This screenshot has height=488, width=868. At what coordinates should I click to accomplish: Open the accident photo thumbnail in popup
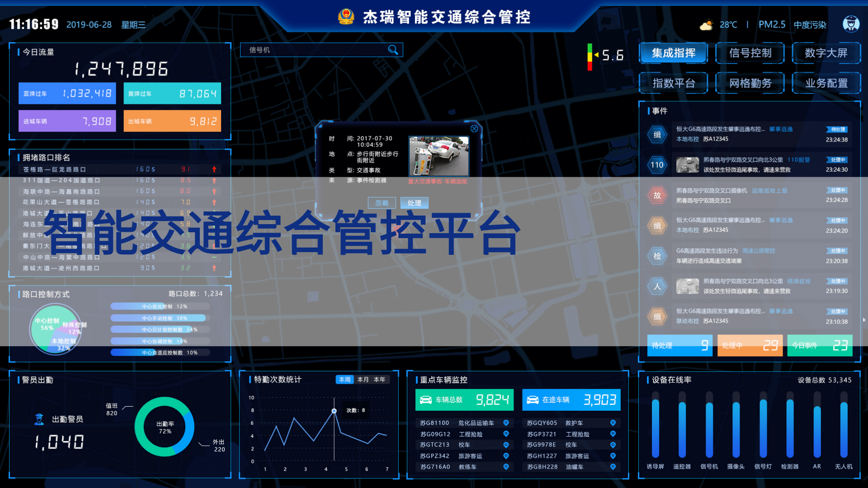coord(439,156)
